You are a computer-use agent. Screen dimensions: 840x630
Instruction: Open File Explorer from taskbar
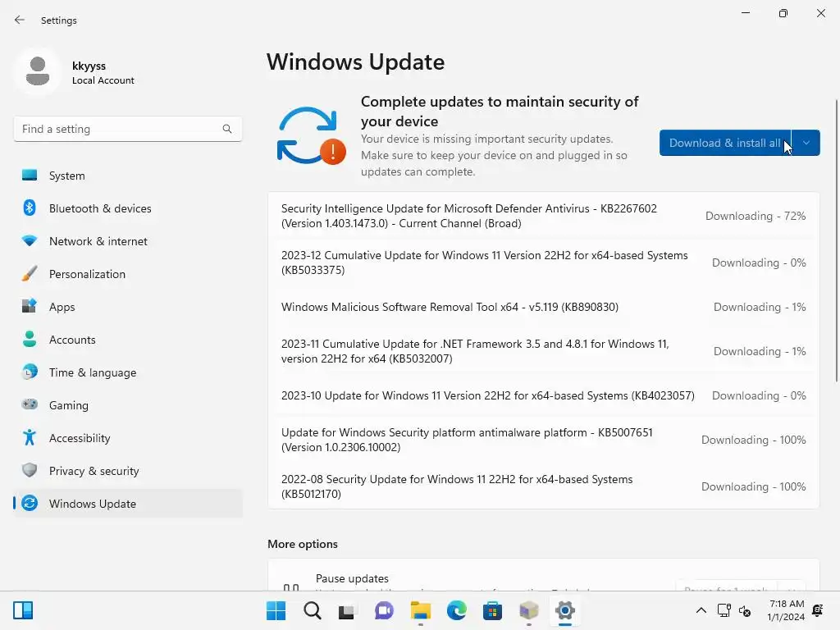tap(421, 610)
